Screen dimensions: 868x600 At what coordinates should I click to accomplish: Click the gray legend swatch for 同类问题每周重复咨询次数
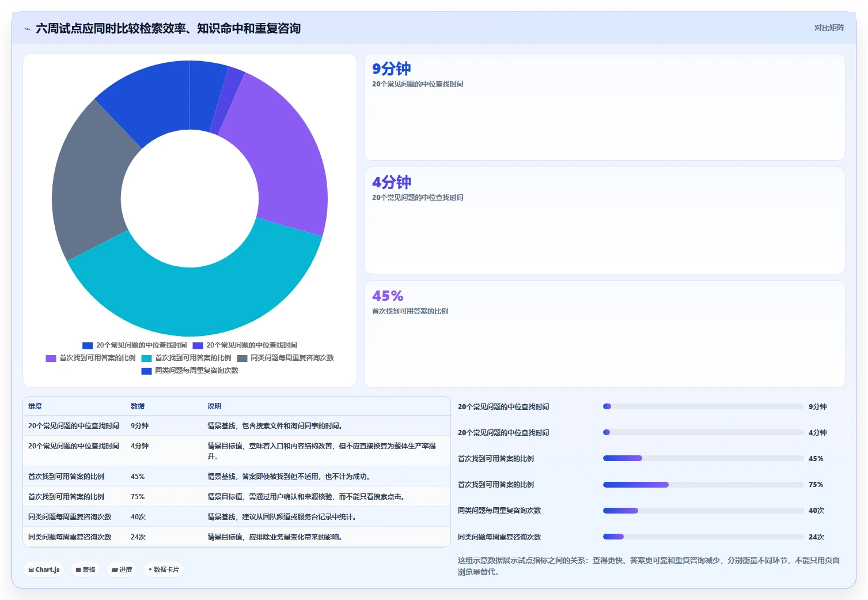[x=242, y=359]
